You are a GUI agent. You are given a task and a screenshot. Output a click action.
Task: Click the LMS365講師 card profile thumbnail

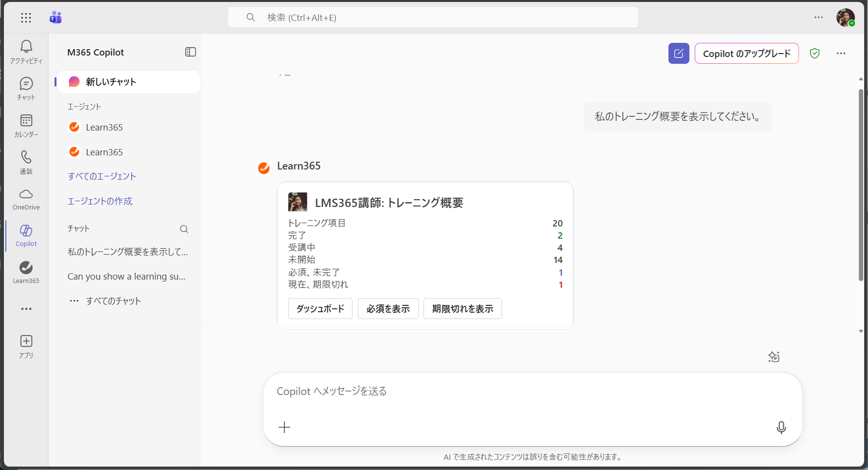coord(297,202)
